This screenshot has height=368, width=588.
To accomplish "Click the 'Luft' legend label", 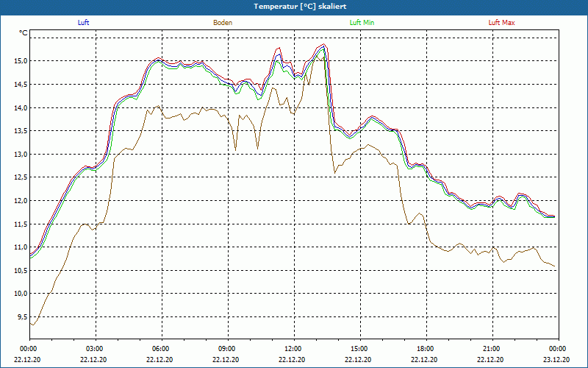I will (x=83, y=23).
